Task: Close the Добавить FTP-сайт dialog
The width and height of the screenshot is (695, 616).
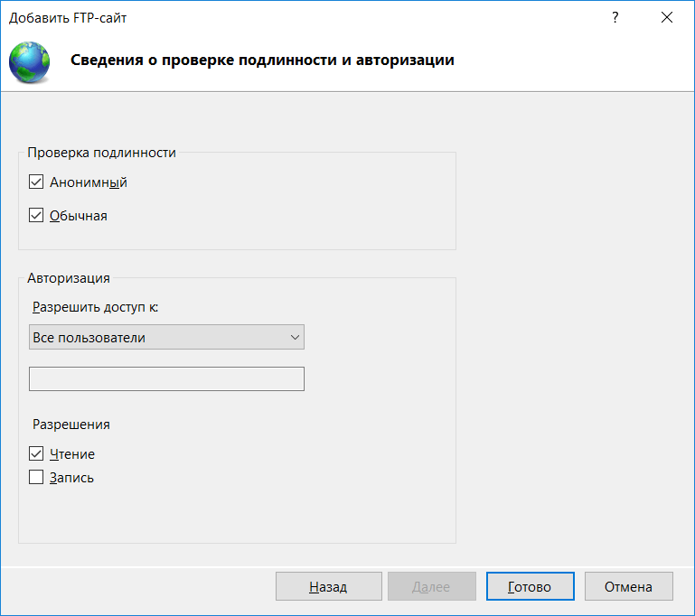Action: pos(667,18)
